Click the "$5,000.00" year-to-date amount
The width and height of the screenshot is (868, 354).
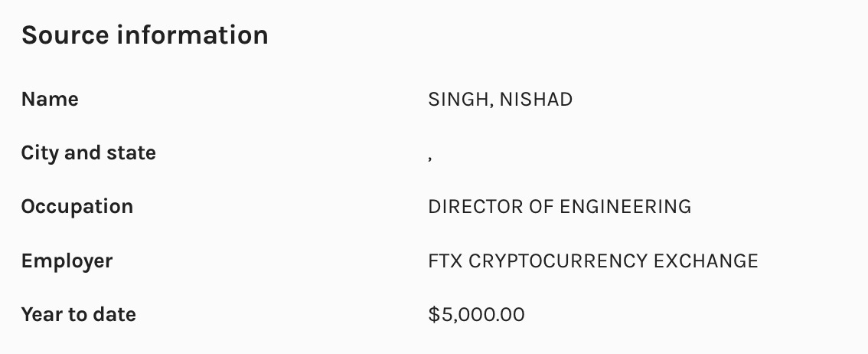click(477, 314)
